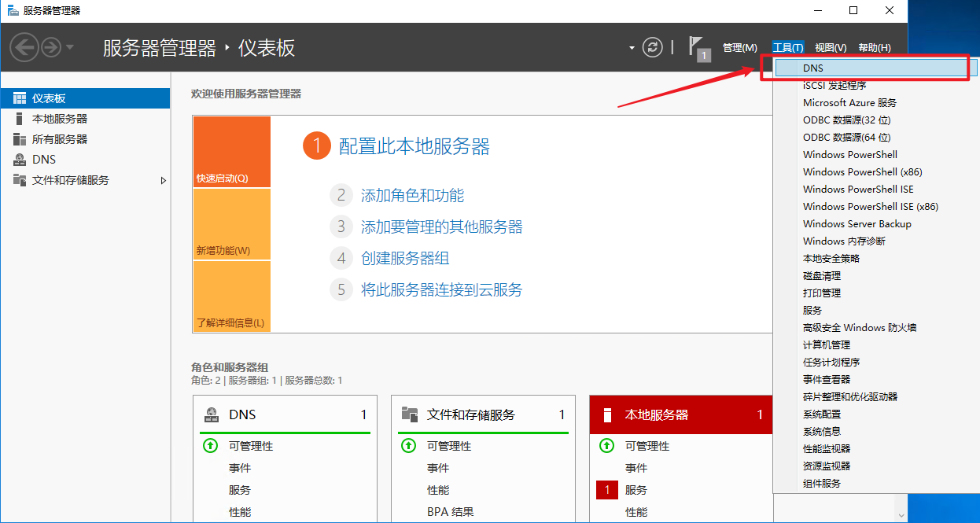
Task: Select the 了解详细信息(L) tile
Action: tap(231, 296)
